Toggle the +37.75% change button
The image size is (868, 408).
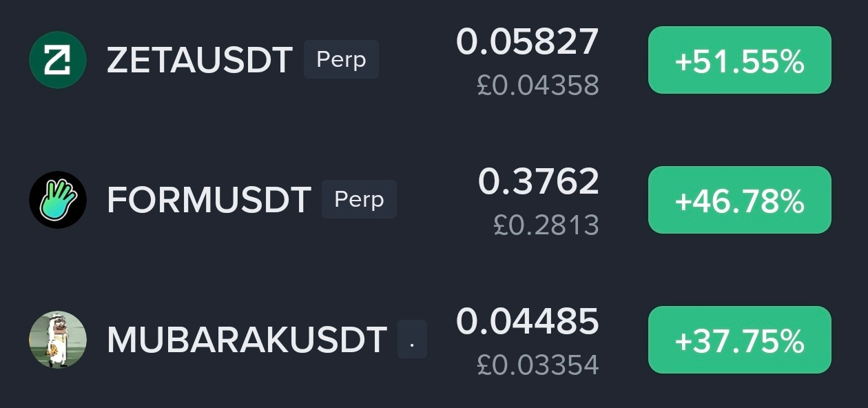click(x=740, y=340)
